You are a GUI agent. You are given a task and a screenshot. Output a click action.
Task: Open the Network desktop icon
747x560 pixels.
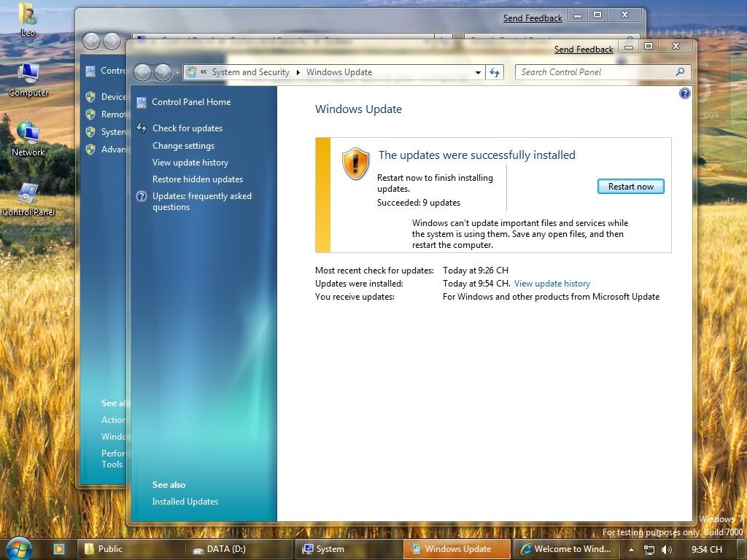[28, 139]
